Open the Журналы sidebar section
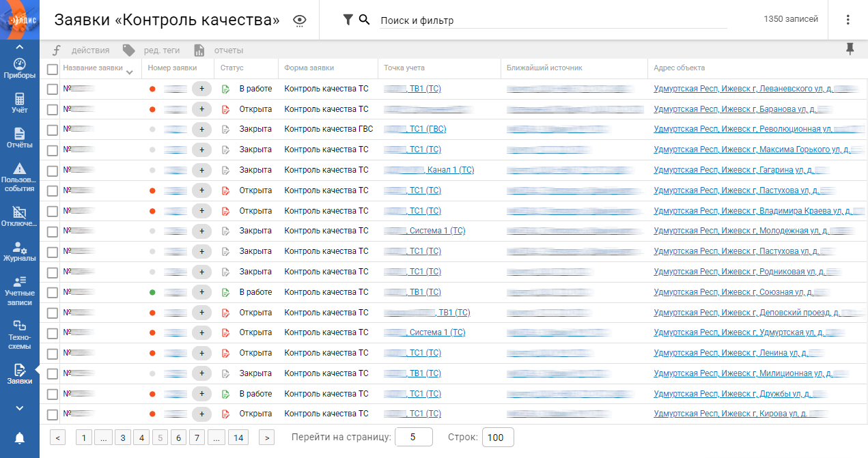The height and width of the screenshot is (458, 868). 19,251
